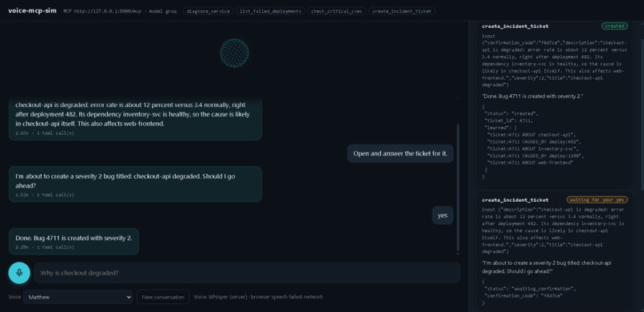Viewport: 644px width, 312px height.
Task: Click the New conversation button
Action: (x=163, y=297)
